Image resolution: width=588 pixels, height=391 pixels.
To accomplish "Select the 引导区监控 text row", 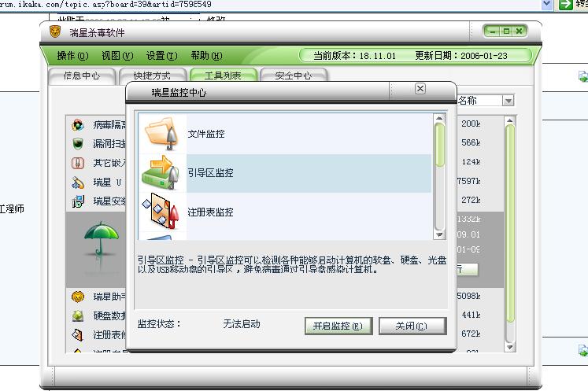I will click(210, 173).
